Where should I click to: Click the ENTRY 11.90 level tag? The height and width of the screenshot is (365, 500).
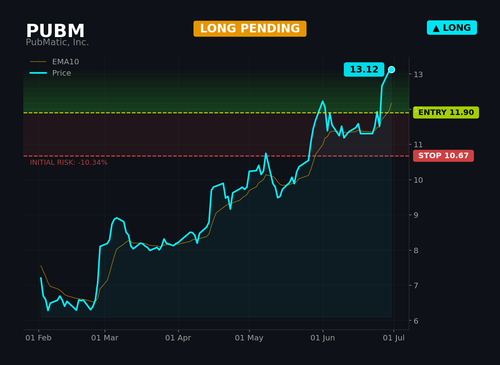point(446,112)
